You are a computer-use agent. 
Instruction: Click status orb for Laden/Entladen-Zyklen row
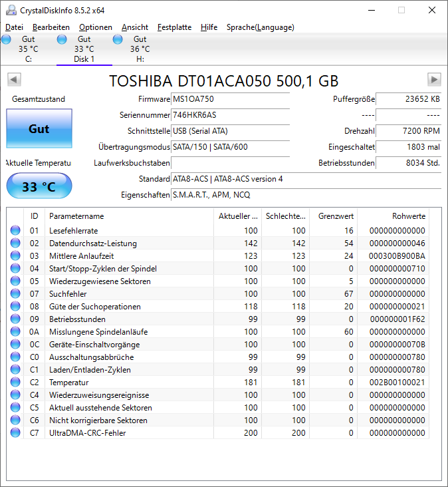pos(15,370)
